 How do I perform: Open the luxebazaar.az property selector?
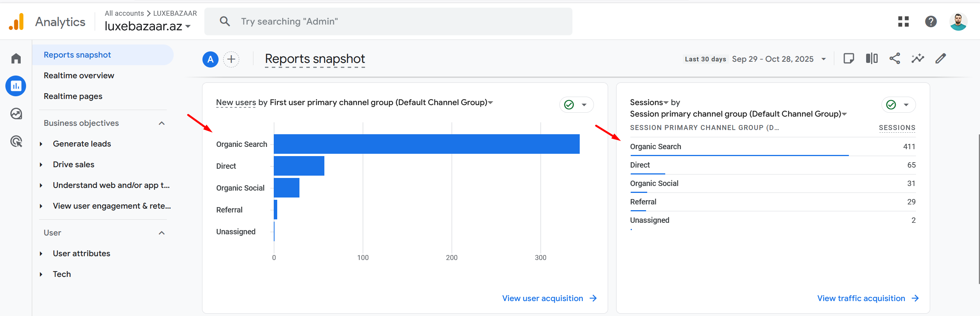tap(148, 26)
